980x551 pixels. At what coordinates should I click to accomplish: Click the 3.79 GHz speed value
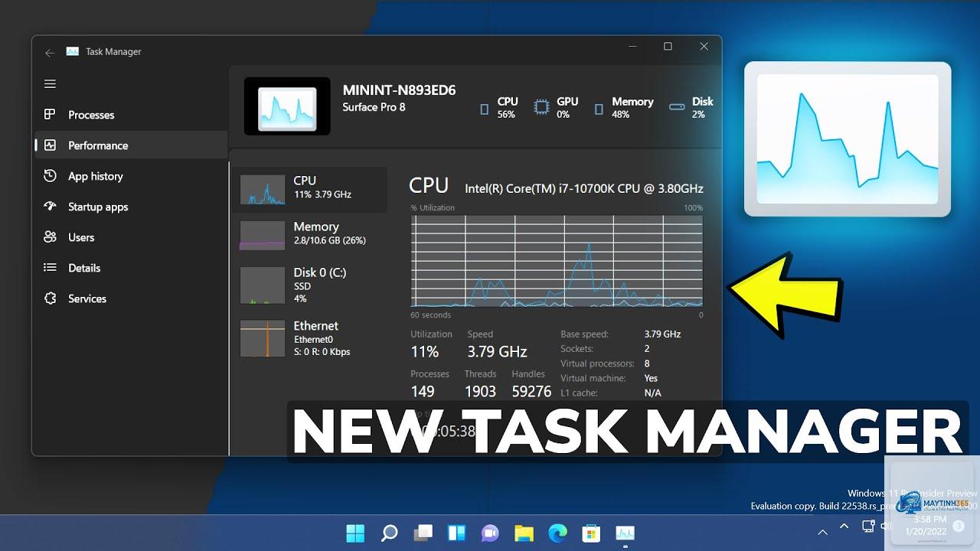point(497,352)
